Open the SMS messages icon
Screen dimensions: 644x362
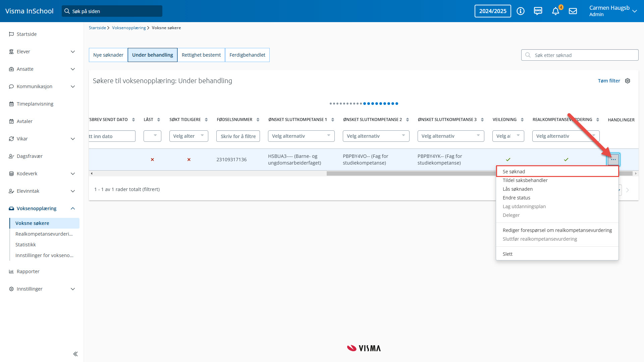click(538, 11)
